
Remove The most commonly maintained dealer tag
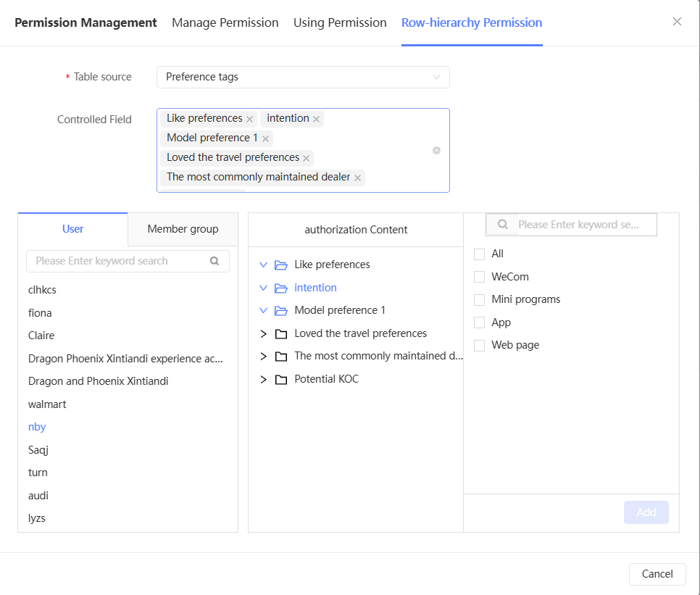coord(358,178)
